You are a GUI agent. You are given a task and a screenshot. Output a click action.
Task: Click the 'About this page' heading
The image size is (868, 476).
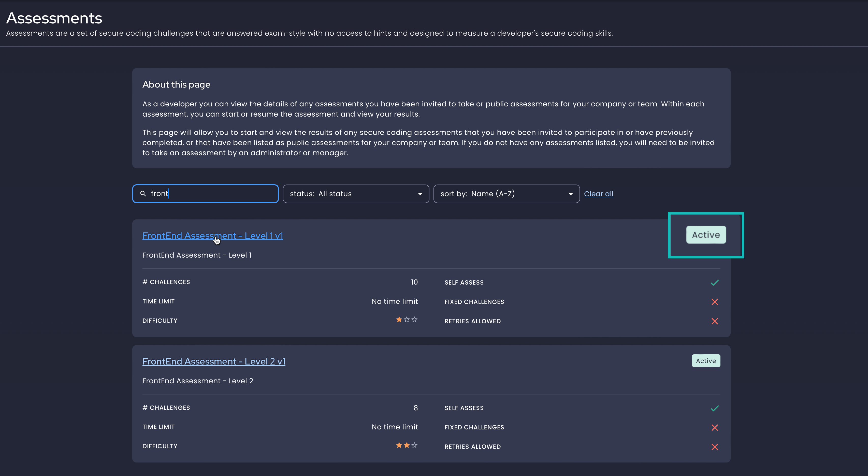(x=176, y=85)
